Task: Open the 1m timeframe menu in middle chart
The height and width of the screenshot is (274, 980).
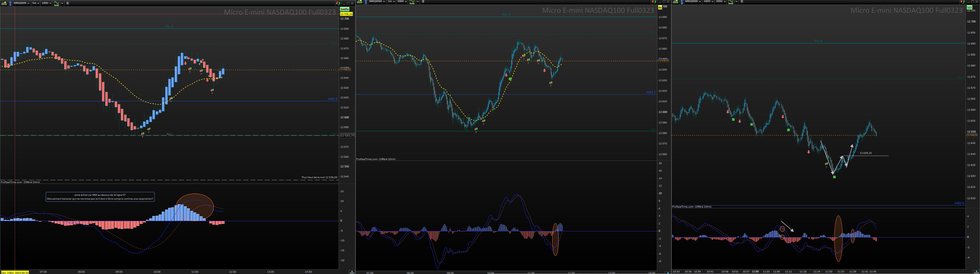Action: click(x=391, y=2)
